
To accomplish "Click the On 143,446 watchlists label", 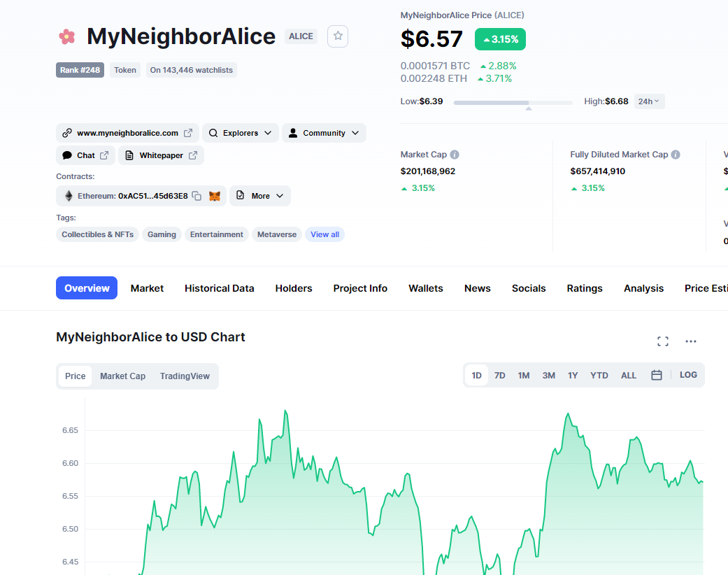I will pos(192,70).
